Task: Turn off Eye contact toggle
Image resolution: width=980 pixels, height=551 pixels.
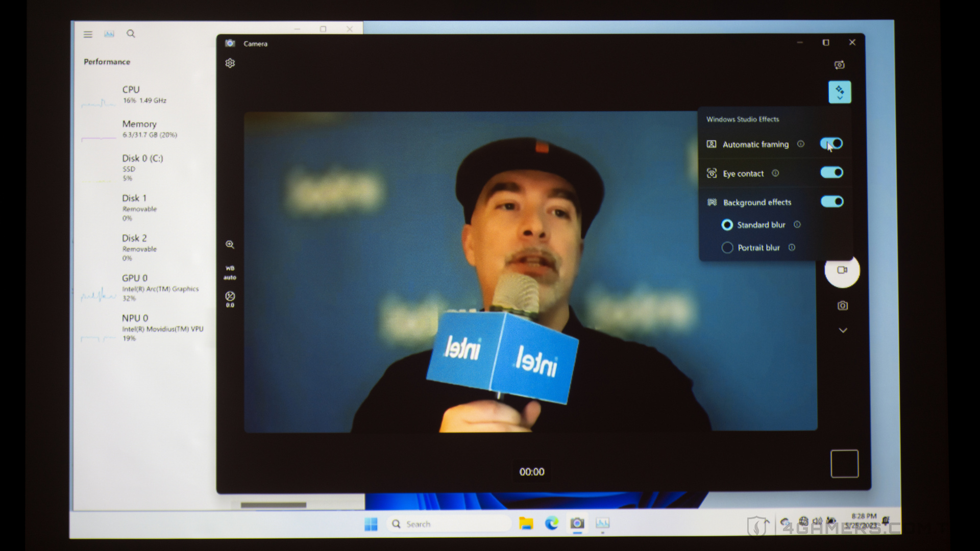Action: pyautogui.click(x=832, y=173)
